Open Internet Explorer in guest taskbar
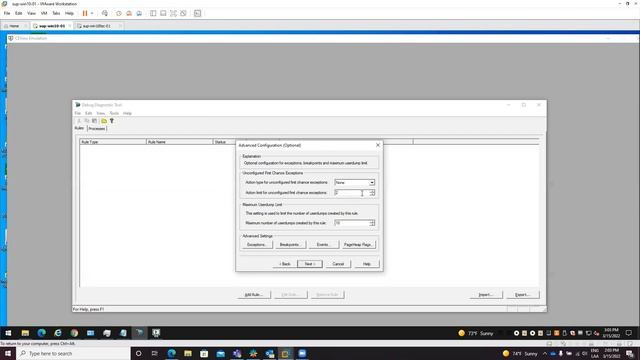Viewport: 640px width, 360px height. coord(58,333)
